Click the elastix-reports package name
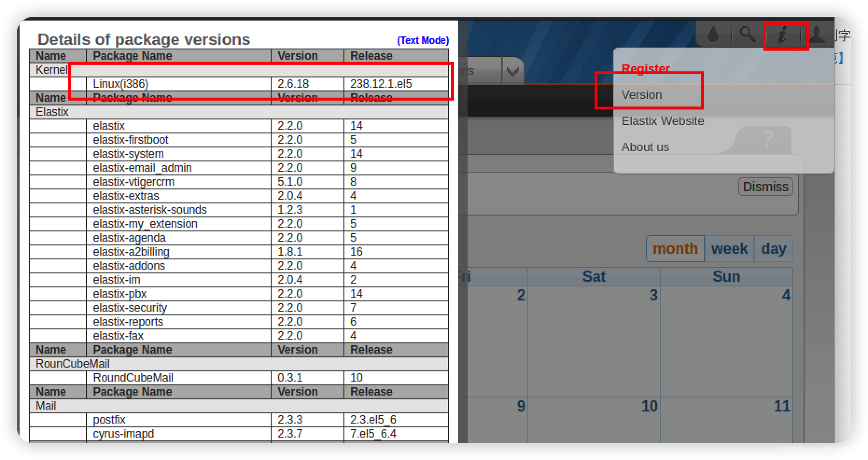Image resolution: width=868 pixels, height=460 pixels. coord(128,322)
